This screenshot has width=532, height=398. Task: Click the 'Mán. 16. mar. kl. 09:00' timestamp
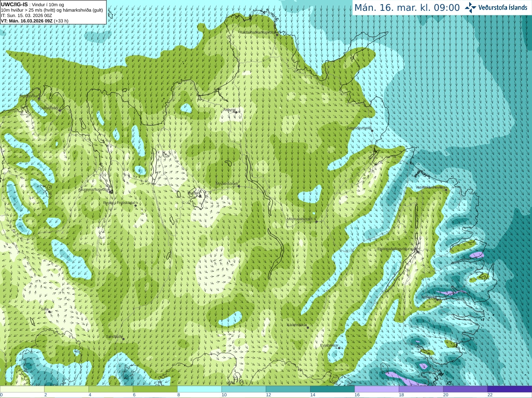(407, 8)
